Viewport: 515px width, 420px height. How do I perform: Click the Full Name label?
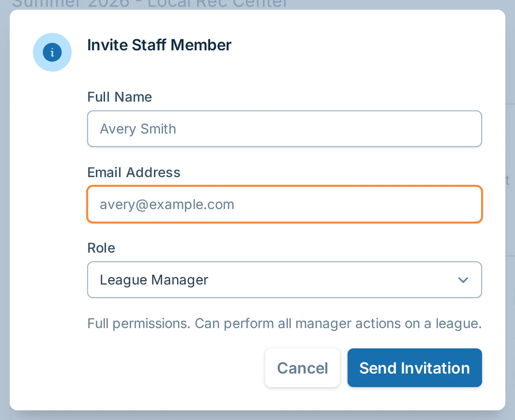pyautogui.click(x=120, y=97)
